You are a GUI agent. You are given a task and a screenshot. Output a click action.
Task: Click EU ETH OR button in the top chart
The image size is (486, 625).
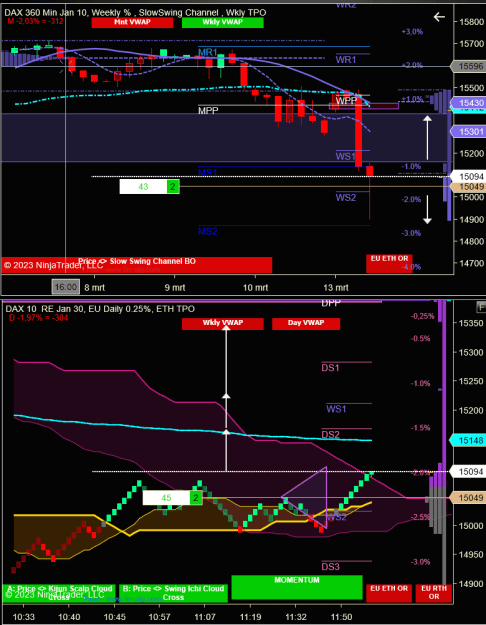click(389, 263)
